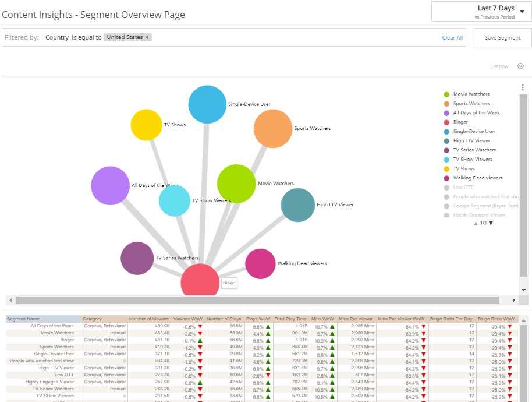Open High LTV Viewer table row
532x402 pixels.
(262, 368)
